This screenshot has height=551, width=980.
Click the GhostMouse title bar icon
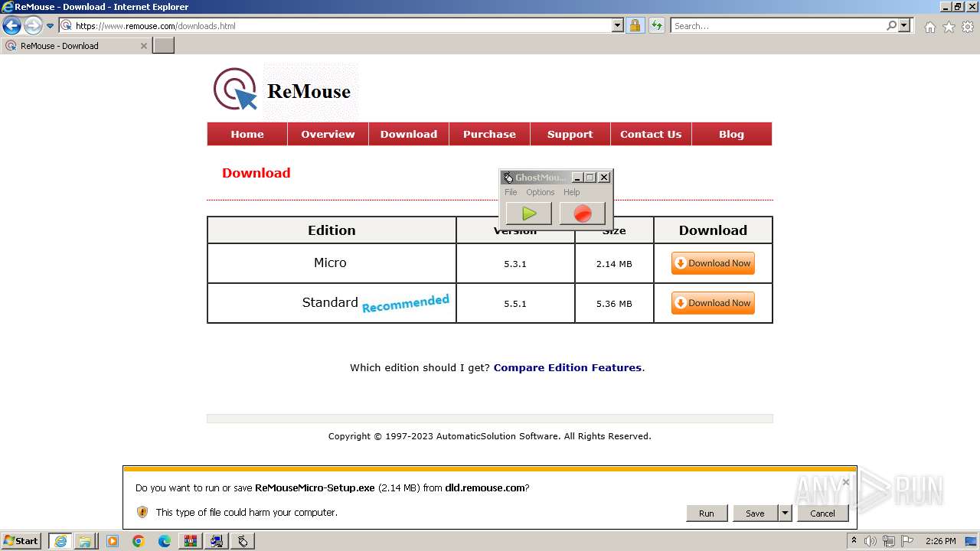point(508,178)
